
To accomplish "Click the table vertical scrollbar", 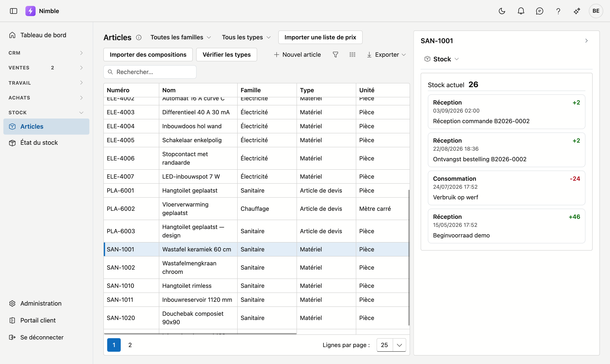I will coord(409,258).
